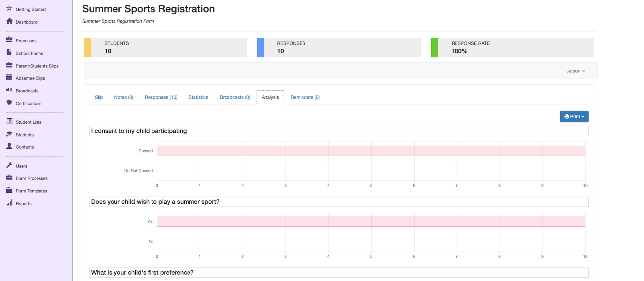Select the Statistics tab

coord(198,97)
